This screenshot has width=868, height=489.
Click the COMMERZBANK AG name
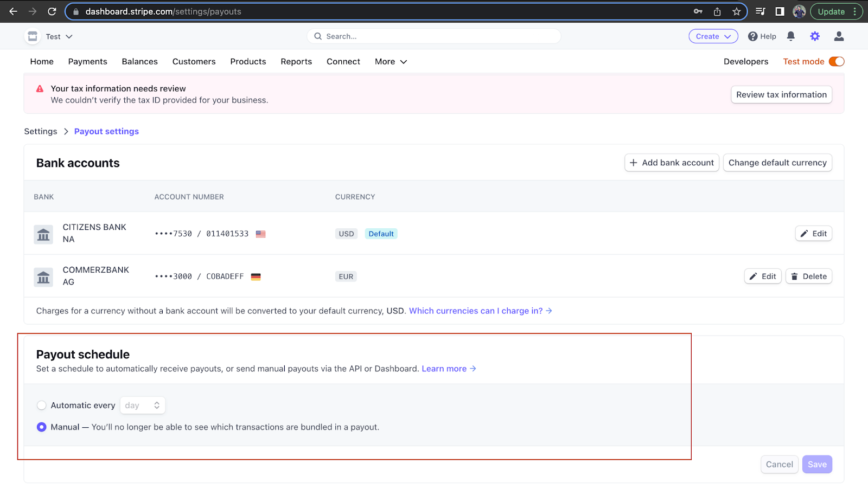[96, 276]
